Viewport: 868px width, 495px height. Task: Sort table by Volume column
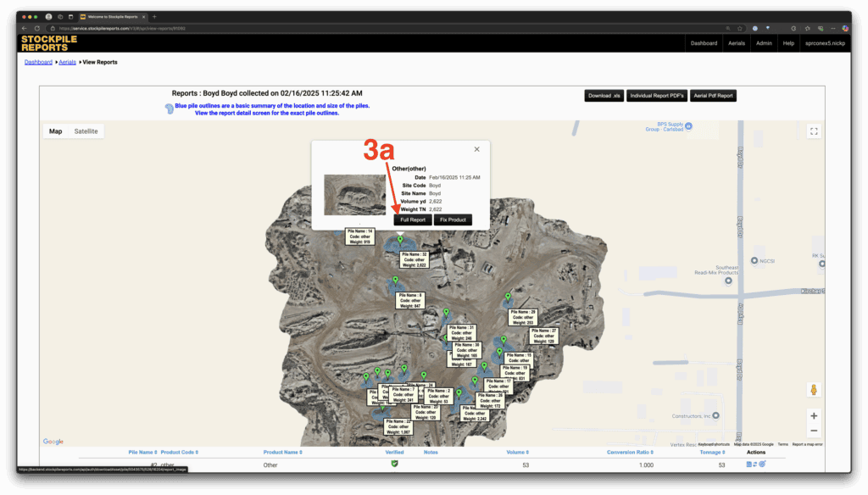pos(516,453)
